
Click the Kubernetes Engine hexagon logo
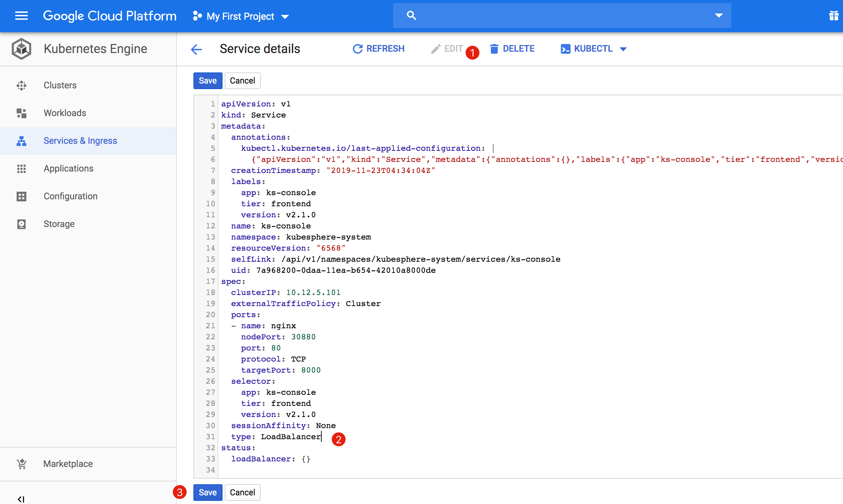[21, 49]
